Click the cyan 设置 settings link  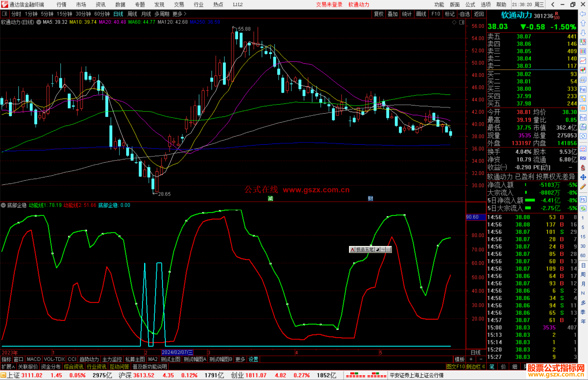[253, 359]
